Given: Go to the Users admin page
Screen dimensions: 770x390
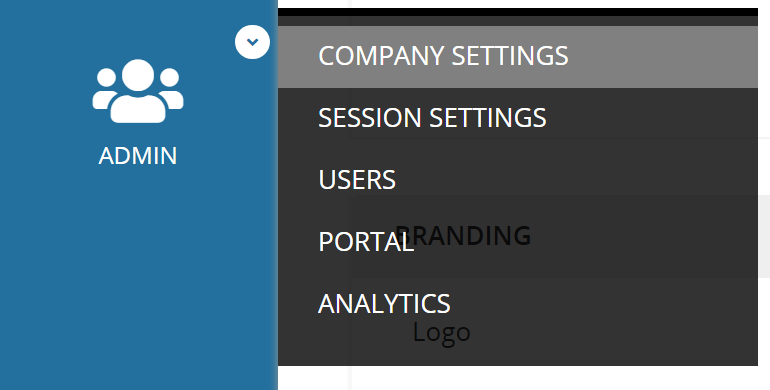Looking at the screenshot, I should tap(357, 180).
